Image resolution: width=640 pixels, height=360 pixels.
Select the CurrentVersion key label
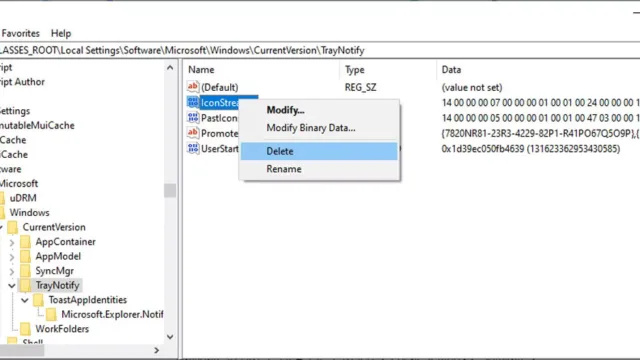click(x=54, y=227)
